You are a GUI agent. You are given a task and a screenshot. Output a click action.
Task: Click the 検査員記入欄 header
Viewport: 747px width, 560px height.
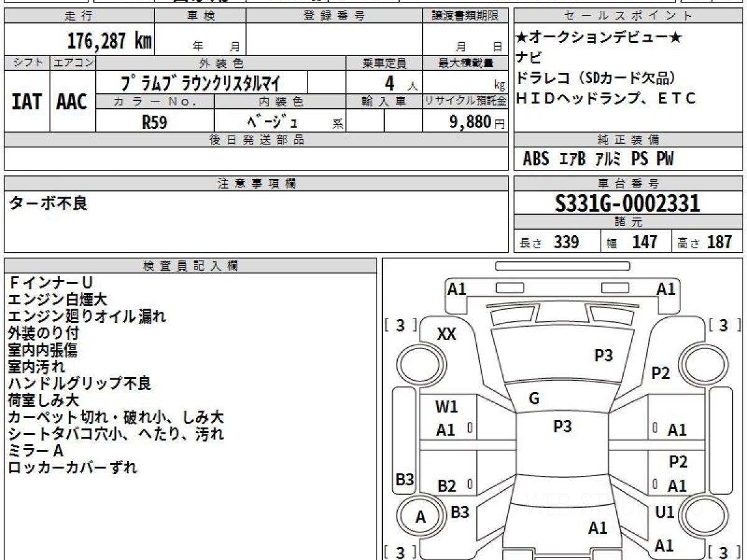click(x=190, y=265)
